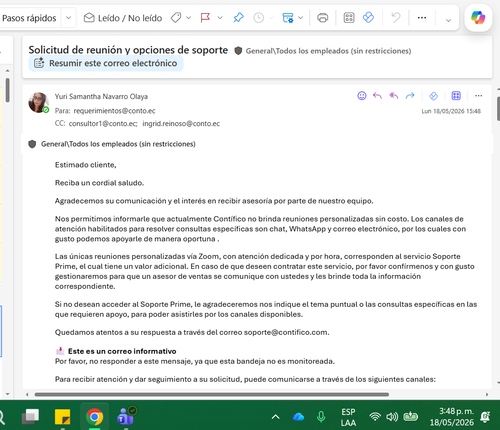This screenshot has height=430, width=500.
Task: Click the apps grid icon in toolbar
Action: click(349, 18)
